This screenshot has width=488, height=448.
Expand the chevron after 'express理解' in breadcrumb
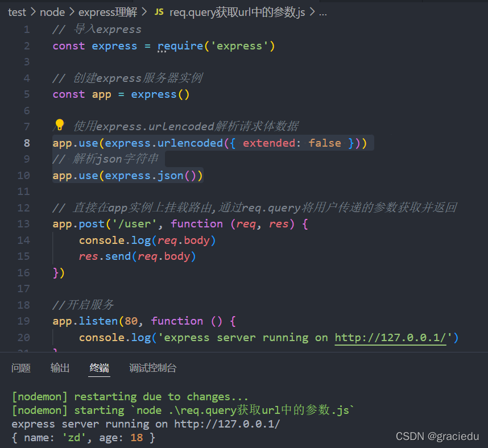146,12
